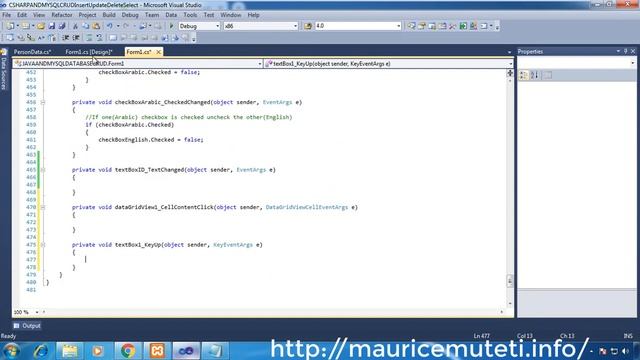640x360 pixels.
Task: Click the Paste clipboard icon
Action: 96,26
